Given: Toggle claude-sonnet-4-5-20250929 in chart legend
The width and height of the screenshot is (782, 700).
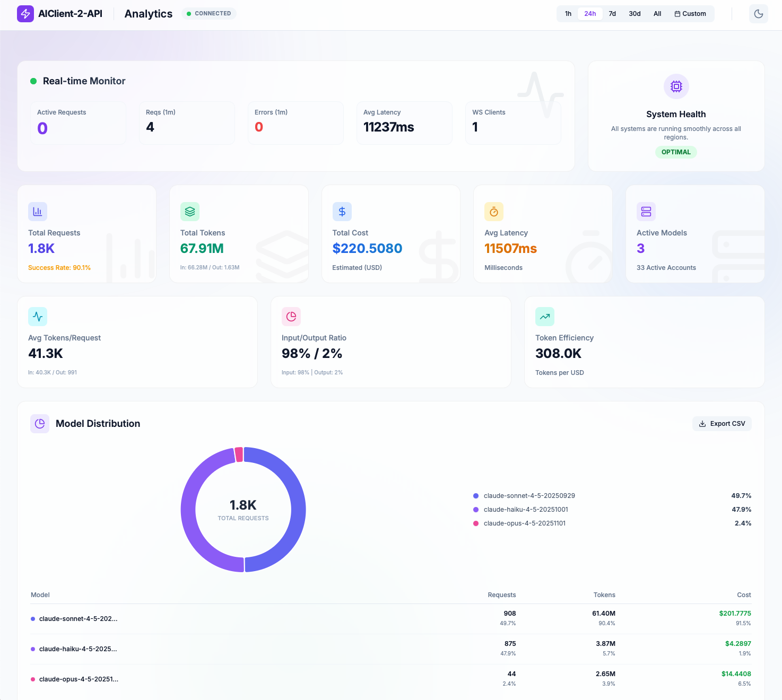Looking at the screenshot, I should 529,496.
